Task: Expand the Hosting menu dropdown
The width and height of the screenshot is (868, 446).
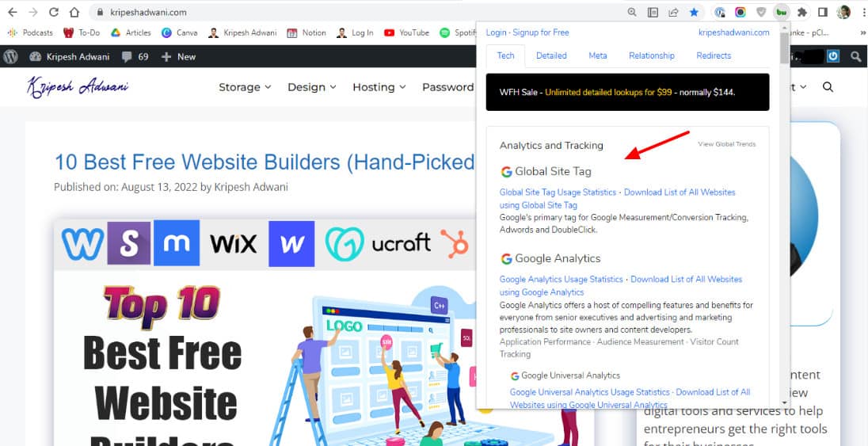Action: coord(379,87)
